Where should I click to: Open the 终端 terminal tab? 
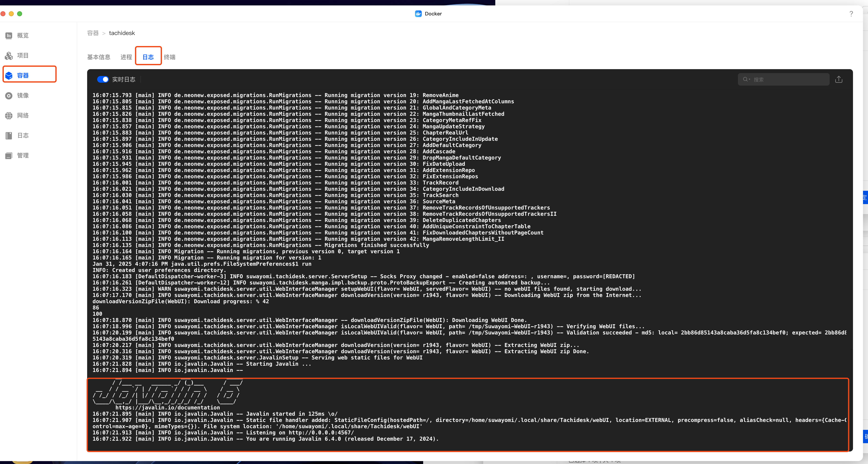click(x=169, y=57)
